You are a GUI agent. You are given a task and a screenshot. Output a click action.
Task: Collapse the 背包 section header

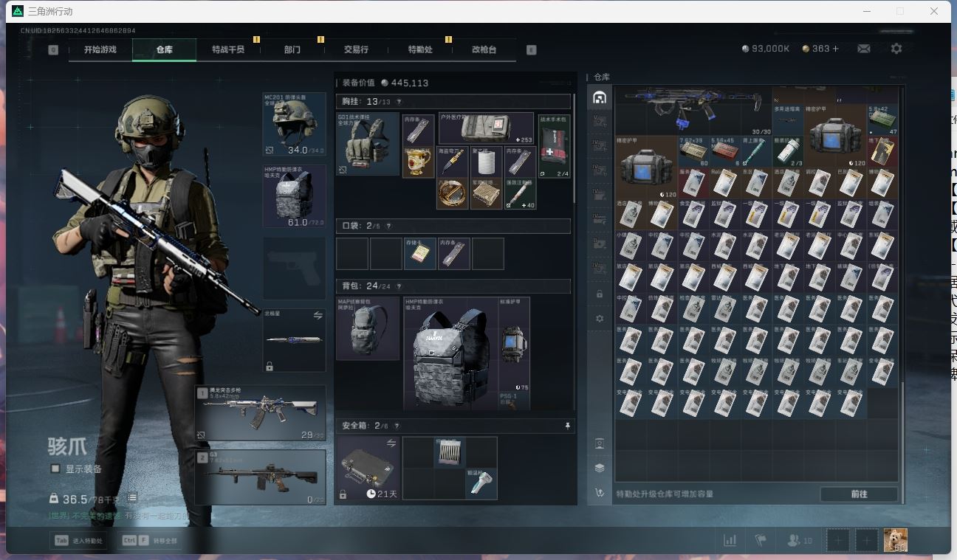pos(453,286)
